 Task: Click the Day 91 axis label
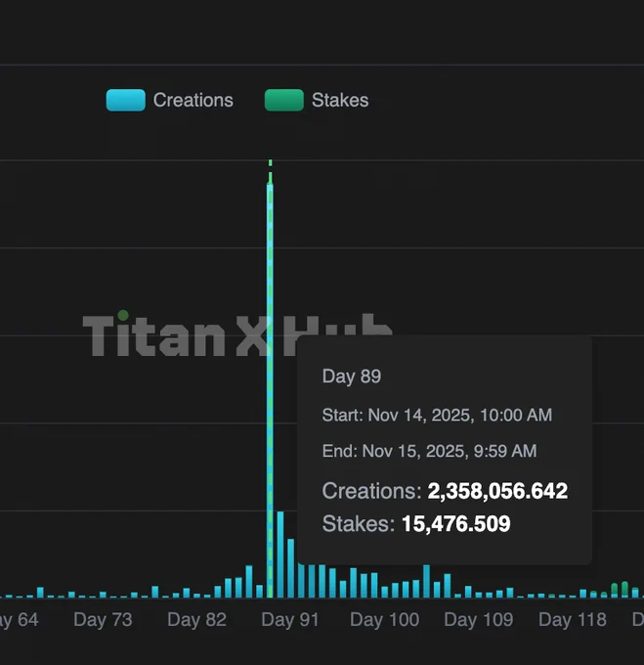[290, 620]
